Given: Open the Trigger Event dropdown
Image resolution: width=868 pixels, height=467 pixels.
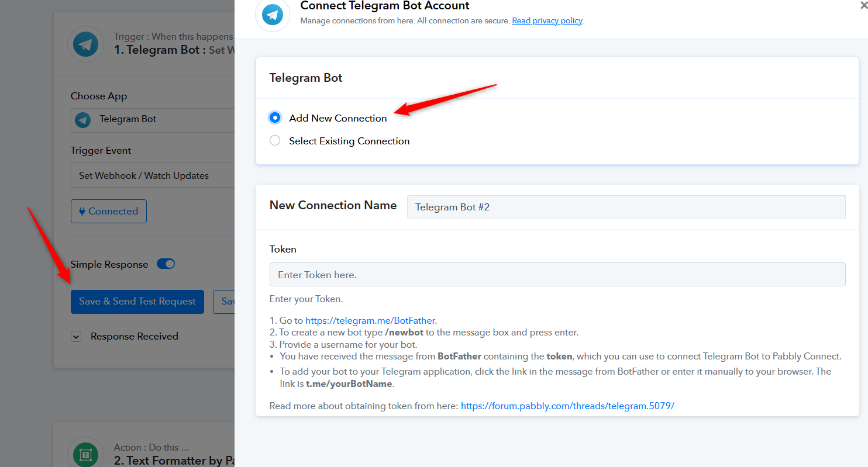Looking at the screenshot, I should click(x=153, y=175).
